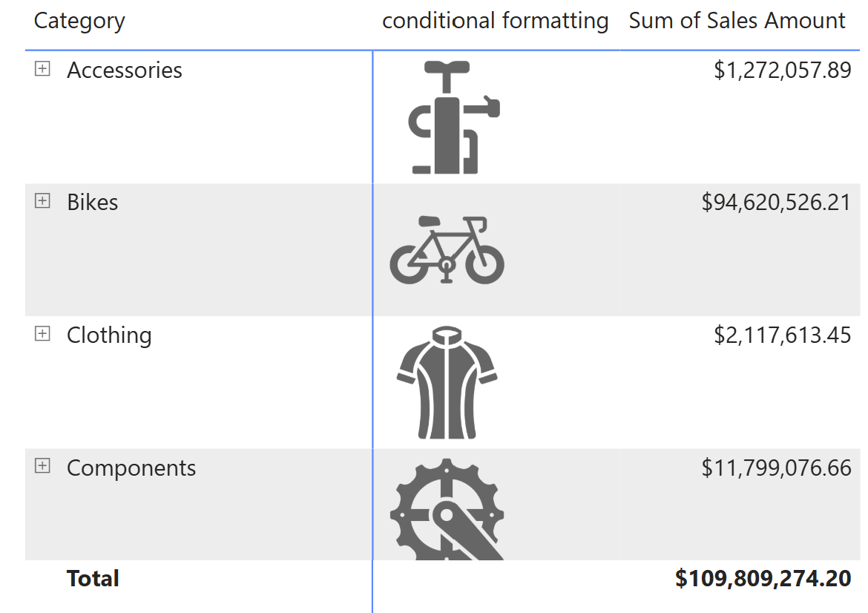Click the Components sales value $11,799,076.66

coord(776,468)
